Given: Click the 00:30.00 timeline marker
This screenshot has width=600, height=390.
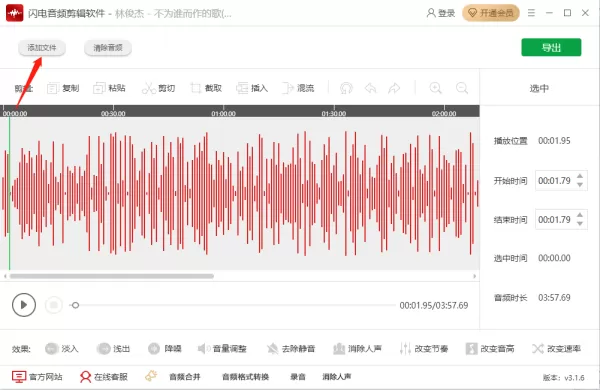Looking at the screenshot, I should coord(113,114).
